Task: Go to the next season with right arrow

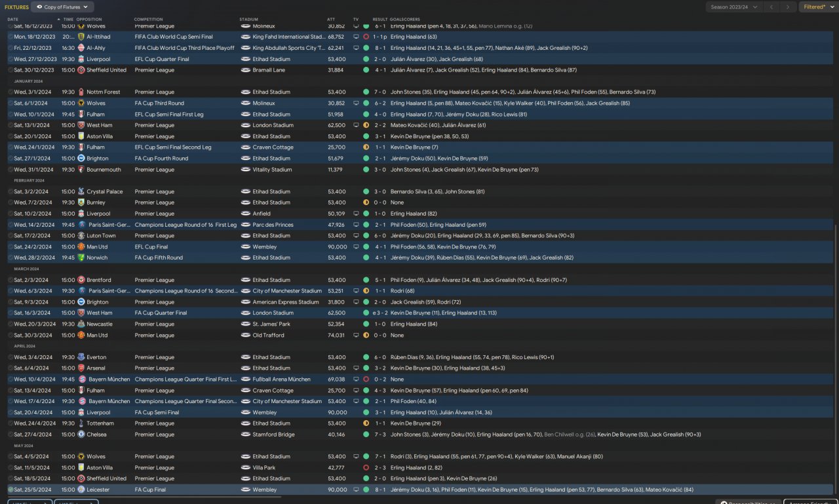Action: click(789, 7)
